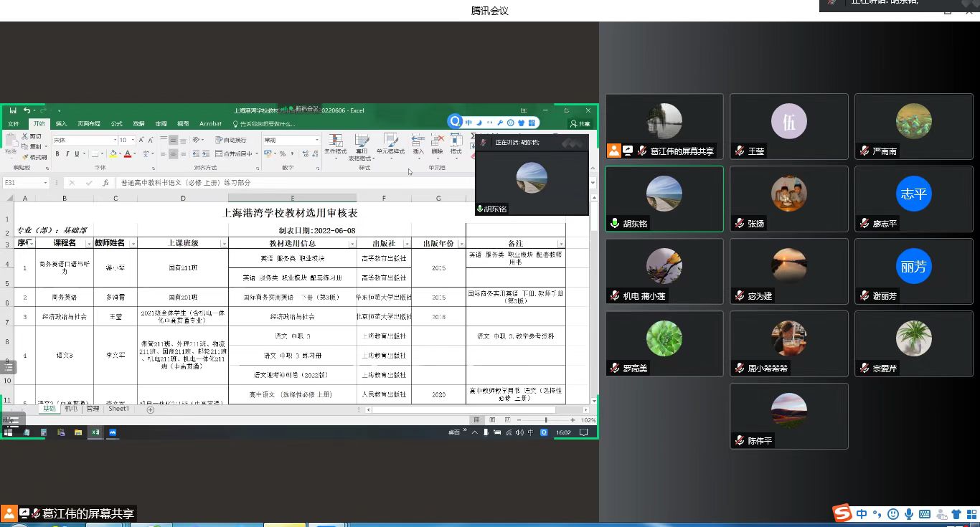This screenshot has width=980, height=527.
Task: Click the microphone icon of 胡东铭 tile
Action: [615, 223]
